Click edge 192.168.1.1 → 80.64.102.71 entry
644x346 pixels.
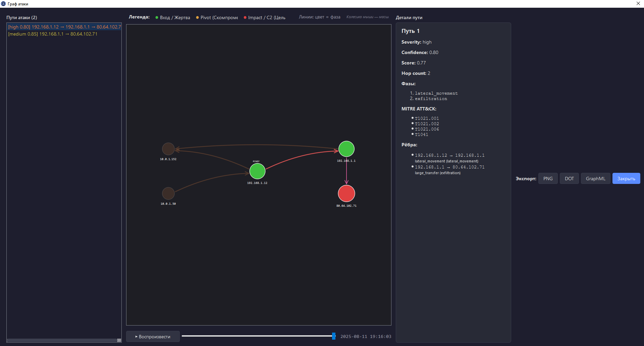(x=449, y=167)
